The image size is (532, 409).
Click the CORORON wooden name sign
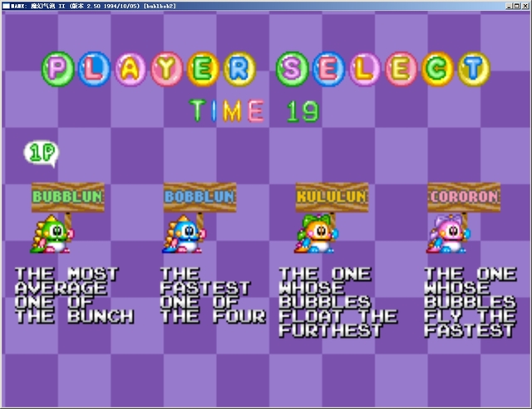tap(464, 197)
